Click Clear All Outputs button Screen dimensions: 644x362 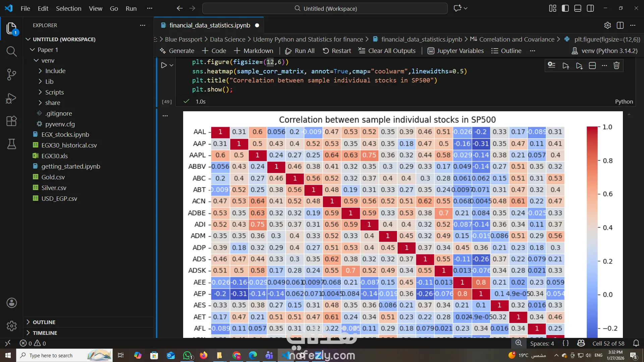[387, 51]
